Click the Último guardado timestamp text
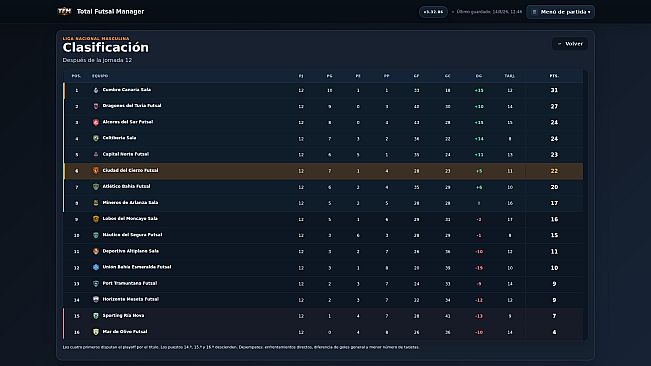 click(x=489, y=12)
